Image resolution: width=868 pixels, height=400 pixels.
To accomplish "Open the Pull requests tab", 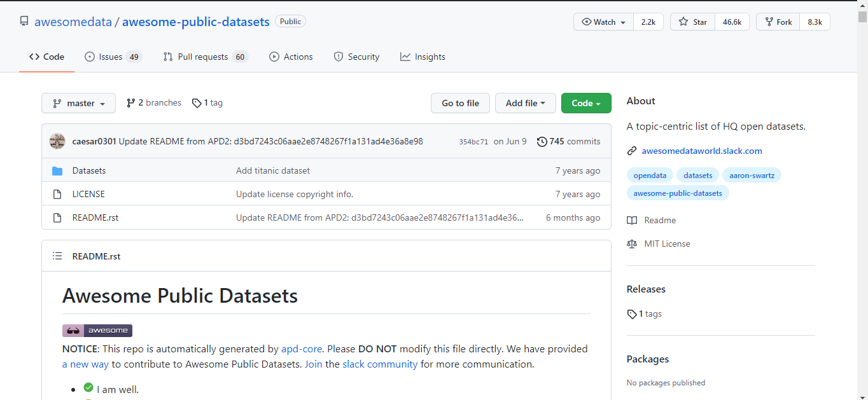I will (204, 57).
